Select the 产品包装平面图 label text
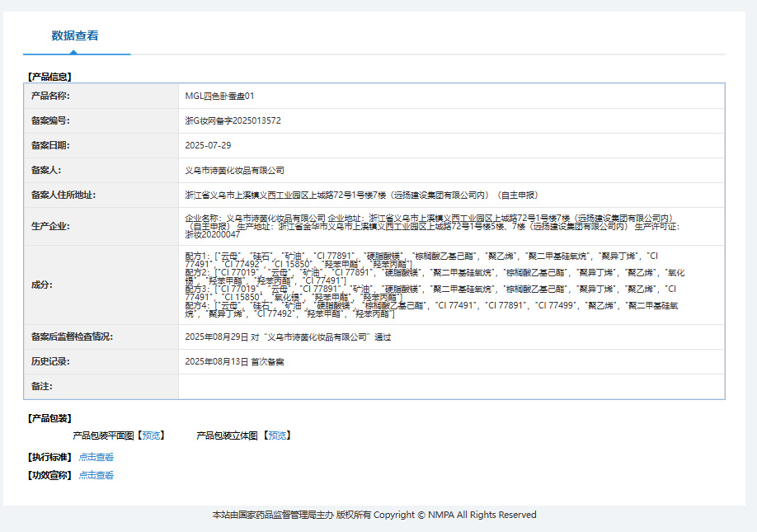Viewport: 757px width, 532px height. coord(103,435)
